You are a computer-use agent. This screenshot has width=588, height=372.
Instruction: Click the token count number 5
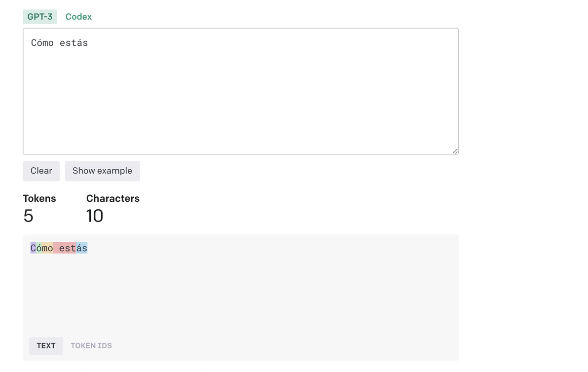(28, 216)
